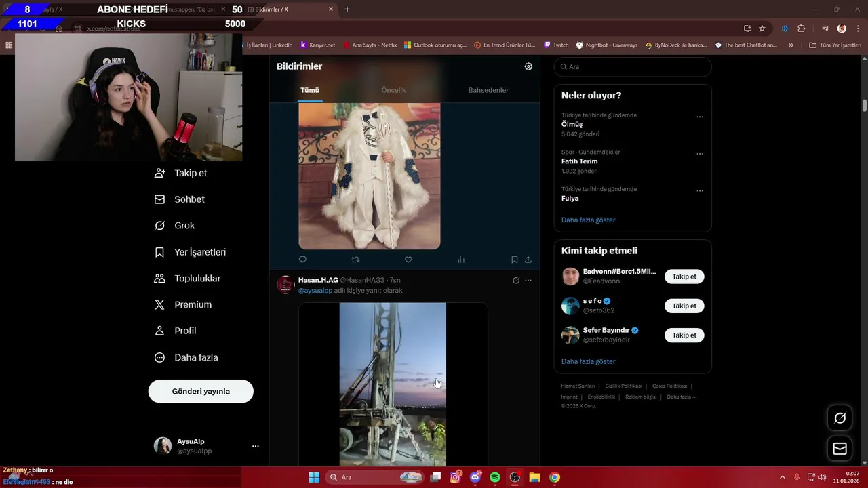View analytics icon under the photo post
The width and height of the screenshot is (868, 488).
pyautogui.click(x=461, y=260)
